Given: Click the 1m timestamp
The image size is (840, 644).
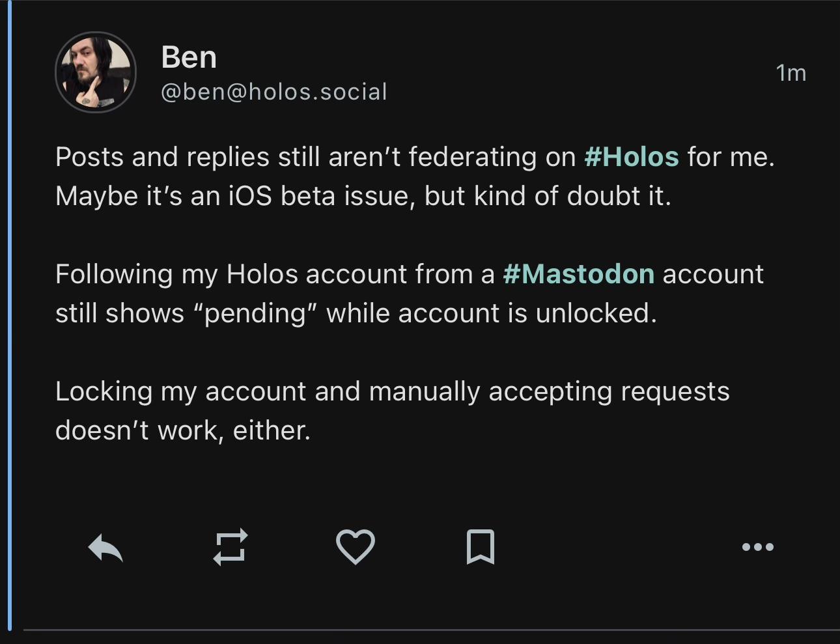Looking at the screenshot, I should click(x=791, y=73).
